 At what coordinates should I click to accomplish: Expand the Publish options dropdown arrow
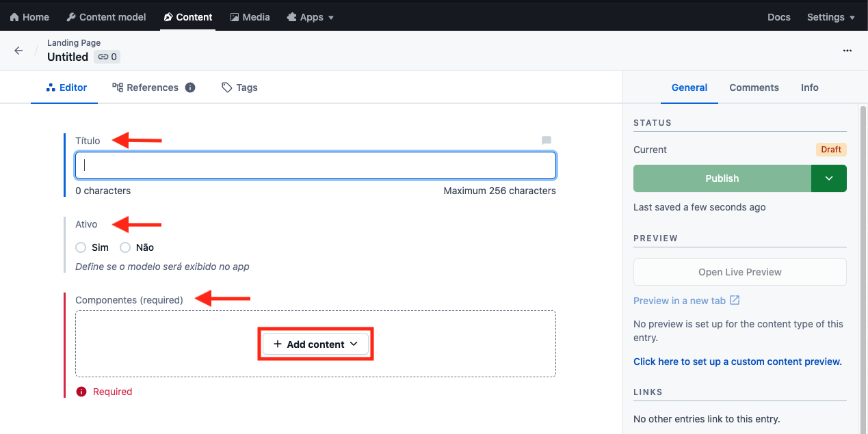coord(828,178)
